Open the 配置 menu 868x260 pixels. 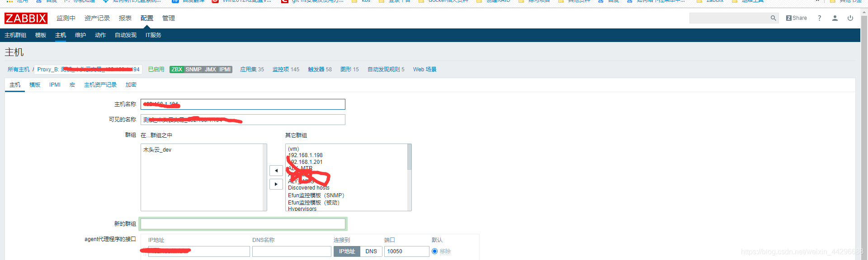pos(147,18)
